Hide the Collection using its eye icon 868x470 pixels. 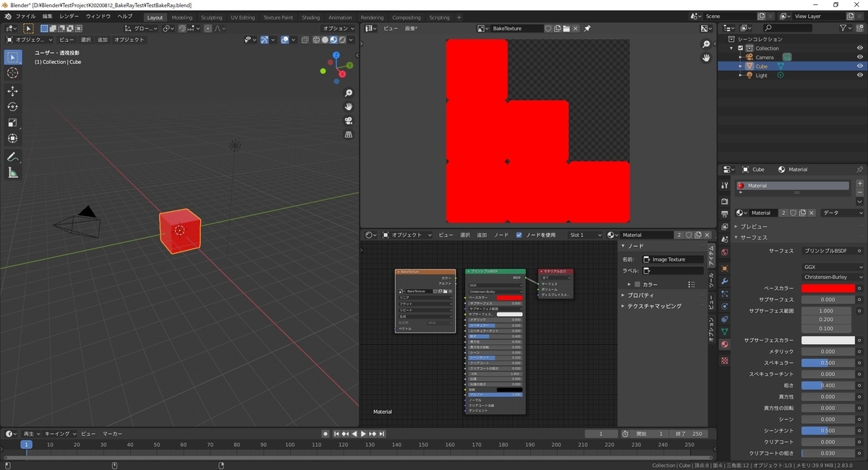point(860,48)
